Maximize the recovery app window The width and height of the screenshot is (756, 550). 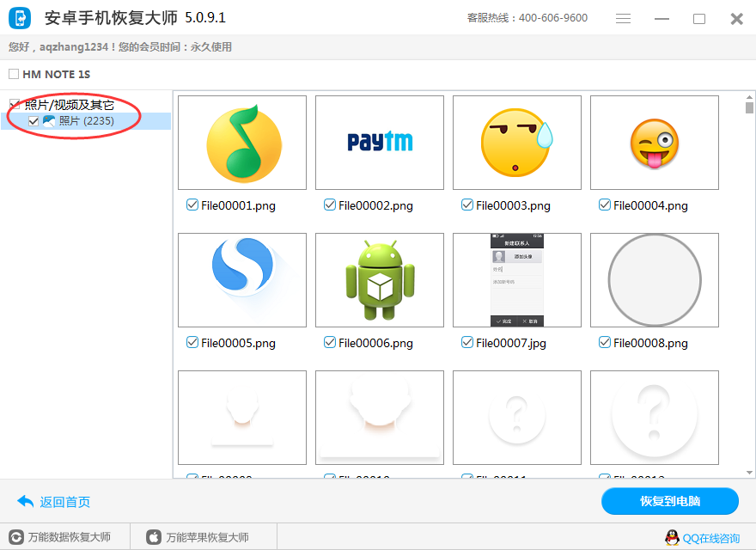[699, 19]
